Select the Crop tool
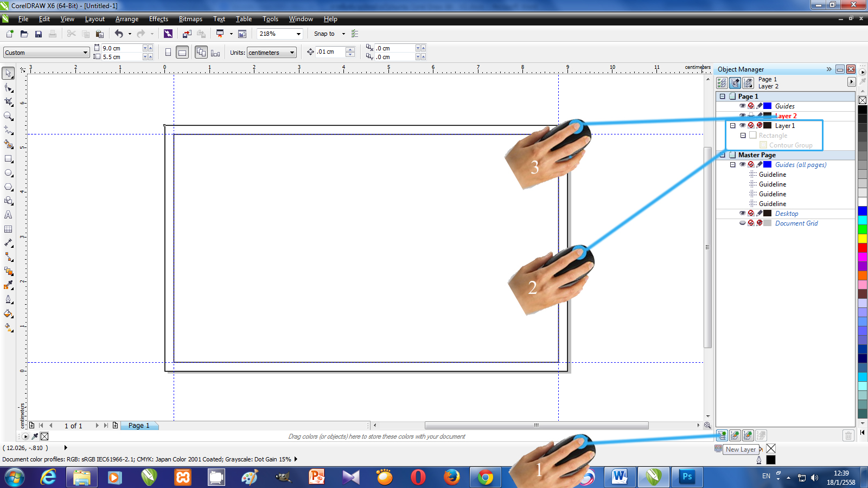This screenshot has width=868, height=488. coord(9,101)
